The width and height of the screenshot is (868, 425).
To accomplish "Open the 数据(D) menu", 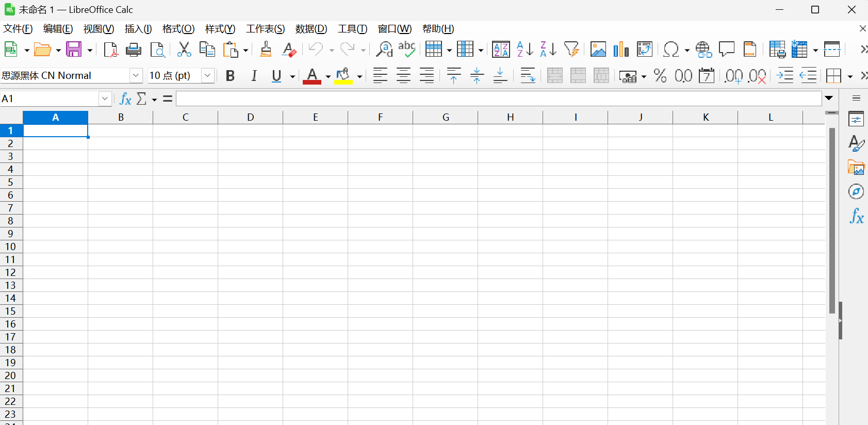I will click(311, 29).
